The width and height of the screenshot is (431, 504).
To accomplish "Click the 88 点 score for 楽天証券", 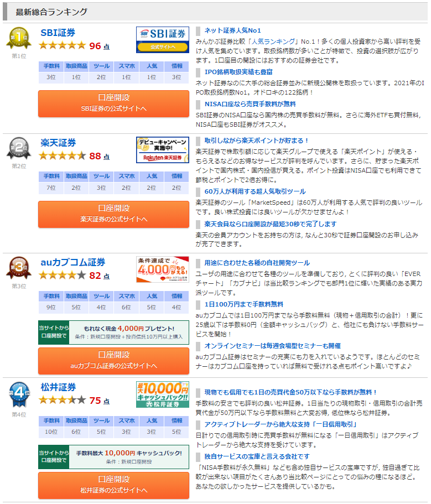I will pyautogui.click(x=100, y=156).
